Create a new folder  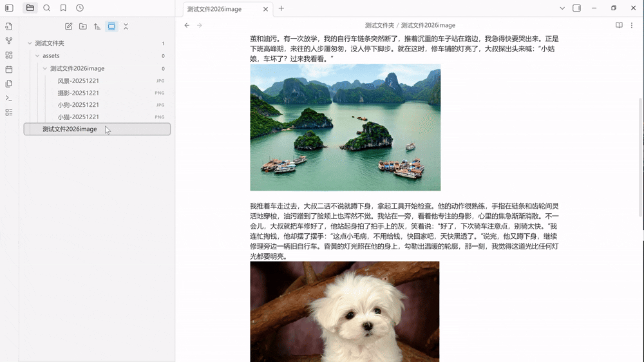83,26
